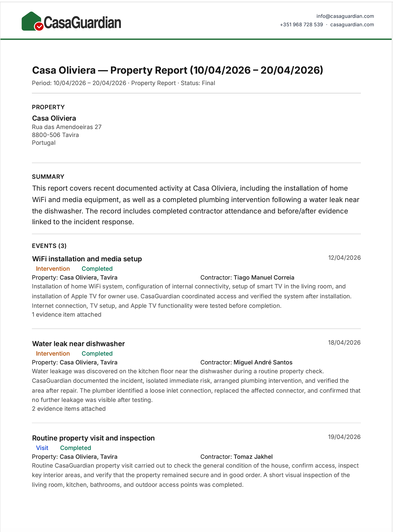Image resolution: width=393 pixels, height=532 pixels.
Task: Select the Water leak near dishwasher title
Action: pos(78,344)
